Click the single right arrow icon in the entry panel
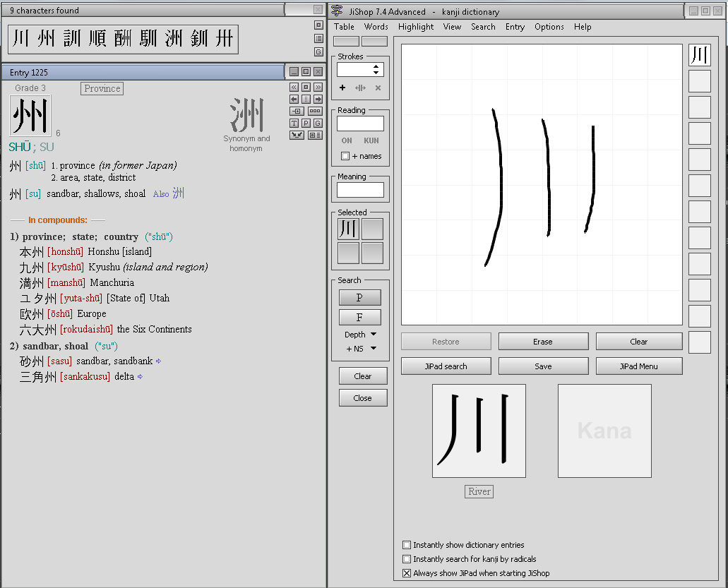The image size is (728, 588). (x=318, y=100)
